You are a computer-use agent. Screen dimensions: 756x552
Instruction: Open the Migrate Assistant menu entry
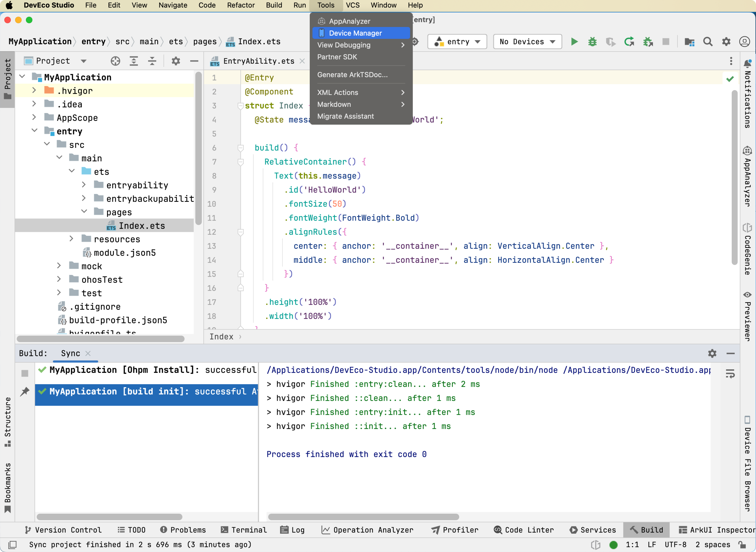pyautogui.click(x=345, y=116)
